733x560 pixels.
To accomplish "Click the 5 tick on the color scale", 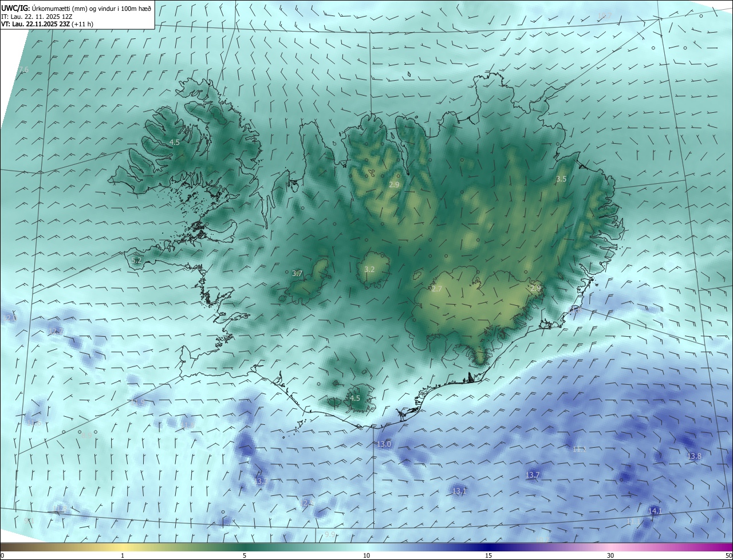I will click(x=245, y=555).
